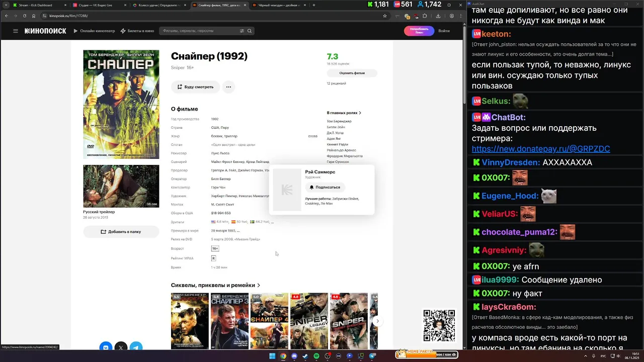Open 12 рецензий reviews link

tap(336, 83)
